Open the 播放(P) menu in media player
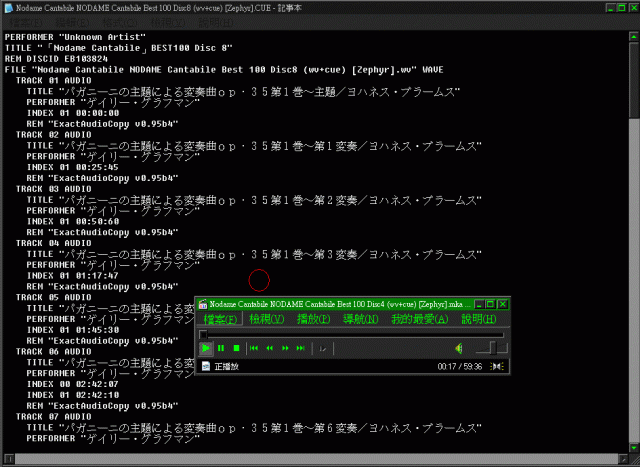640x467 pixels. pyautogui.click(x=313, y=319)
